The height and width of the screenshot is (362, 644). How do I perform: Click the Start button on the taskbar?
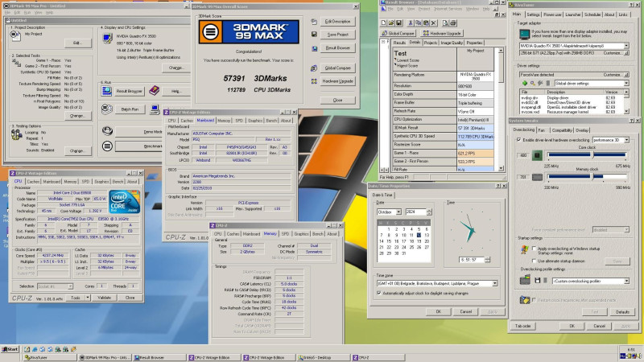[x=10, y=349]
